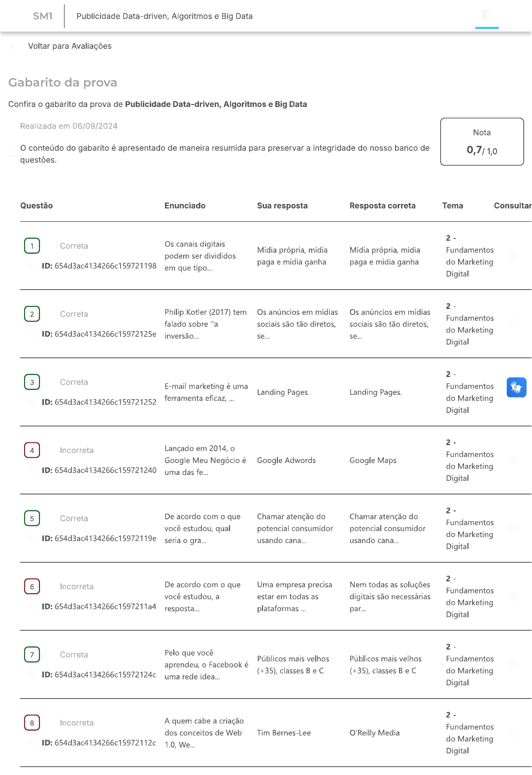Open the blue sign language accessibility widget
The height and width of the screenshot is (775, 532).
516,387
